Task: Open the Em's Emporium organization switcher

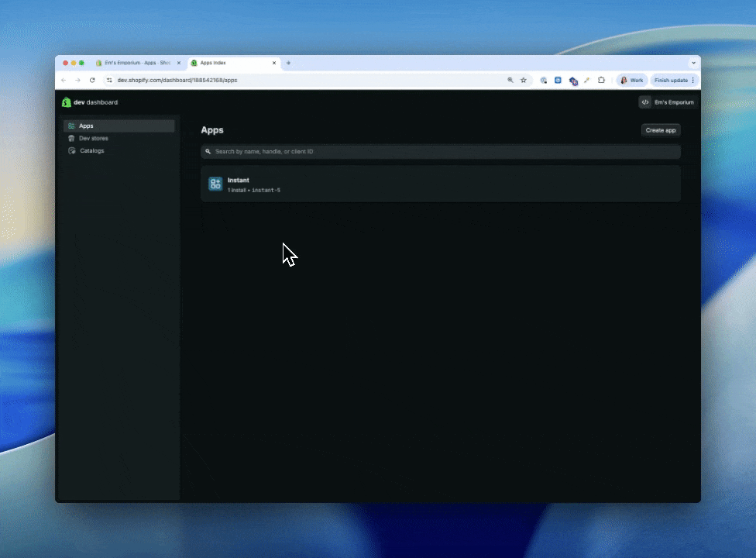Action: pyautogui.click(x=668, y=102)
